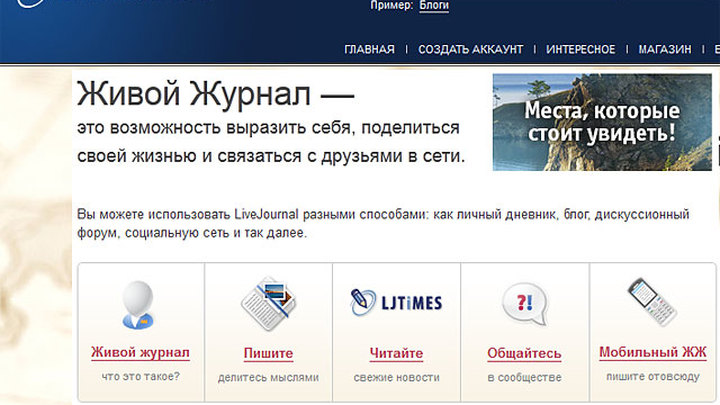Open the Мобильный ЖЖ link
This screenshot has height=405, width=720.
[652, 353]
